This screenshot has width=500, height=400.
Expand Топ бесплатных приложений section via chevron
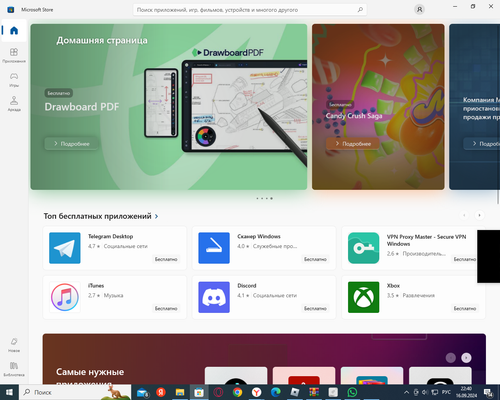pyautogui.click(x=156, y=217)
